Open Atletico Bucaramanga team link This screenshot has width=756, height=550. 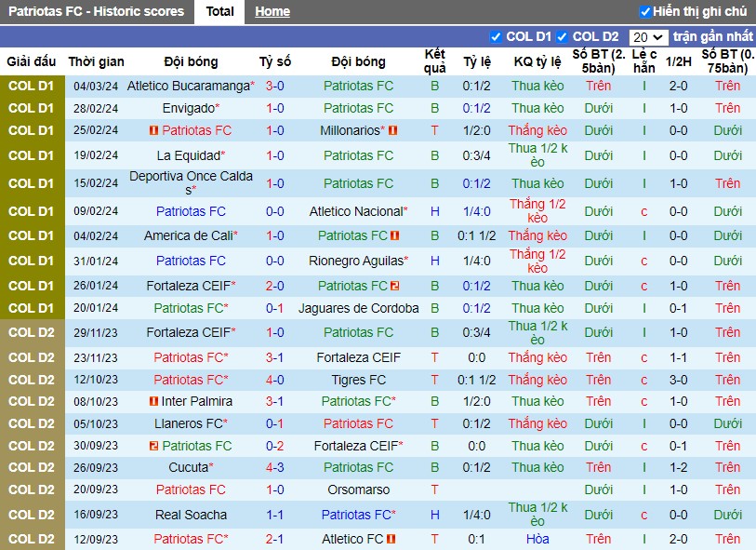click(x=189, y=86)
